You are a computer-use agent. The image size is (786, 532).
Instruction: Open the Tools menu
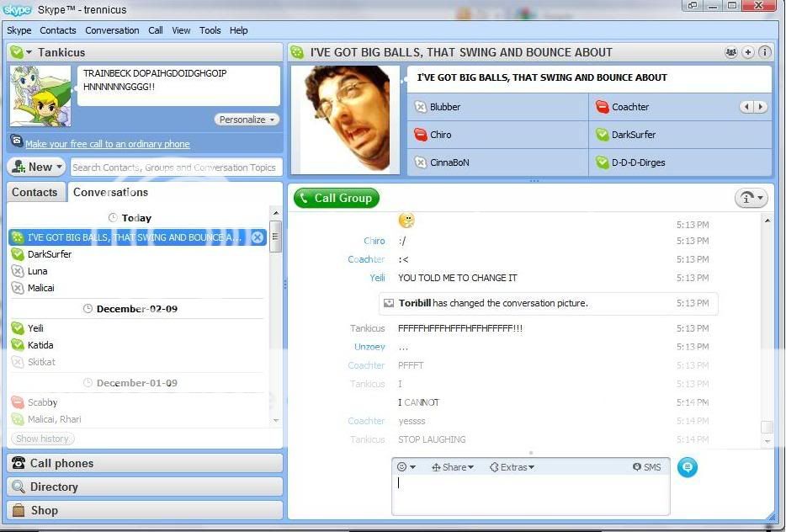[210, 30]
